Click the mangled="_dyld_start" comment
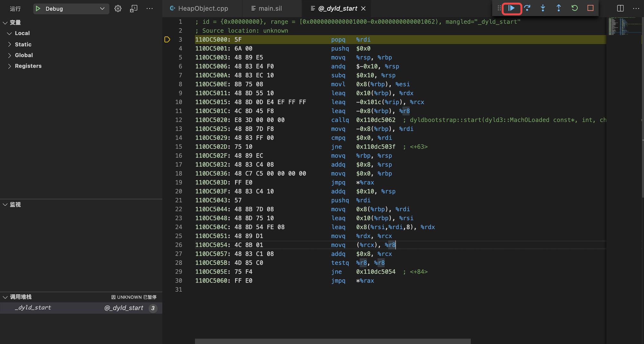 point(483,22)
